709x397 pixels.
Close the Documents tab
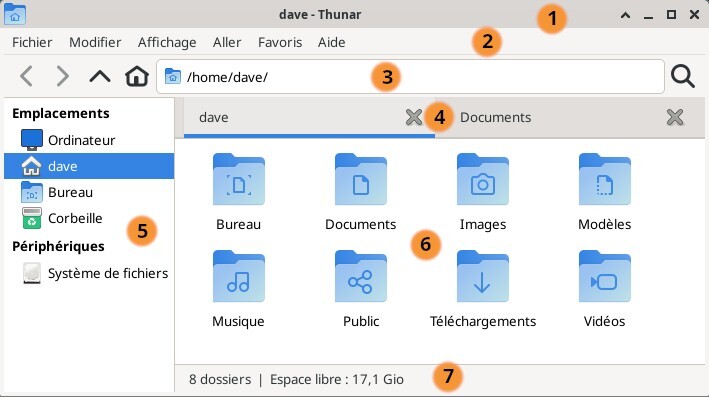[x=675, y=118]
